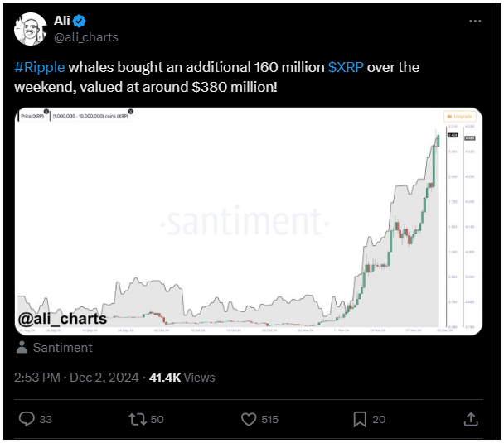
Task: Remove the Price (XRP) chart metric tag
Action: [x=46, y=112]
